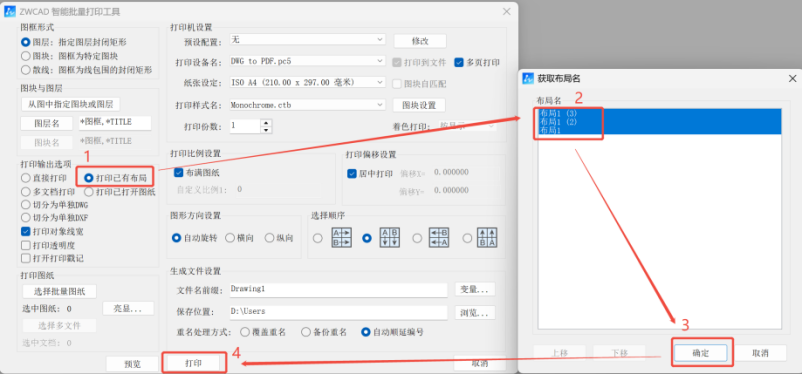Choose 打印已打开图纸 output option
The height and width of the screenshot is (374, 802).
(x=88, y=192)
